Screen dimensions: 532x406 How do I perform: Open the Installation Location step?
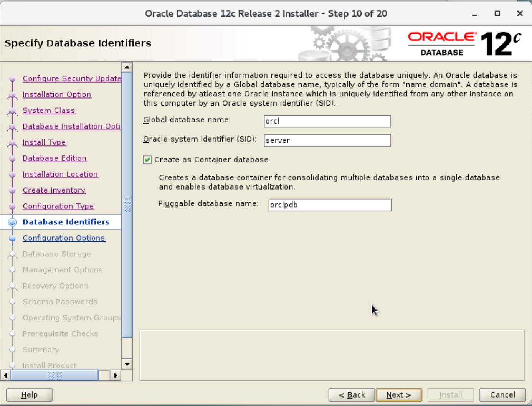point(60,174)
